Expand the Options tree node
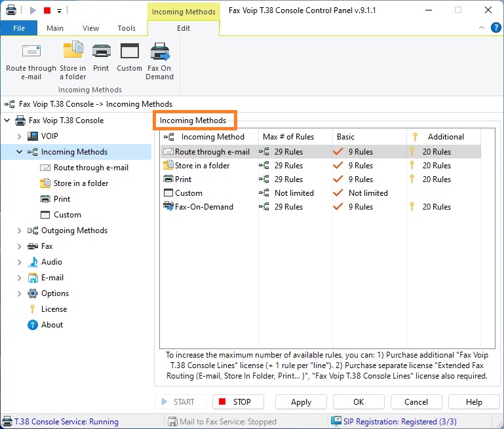The width and height of the screenshot is (504, 429). [x=19, y=293]
